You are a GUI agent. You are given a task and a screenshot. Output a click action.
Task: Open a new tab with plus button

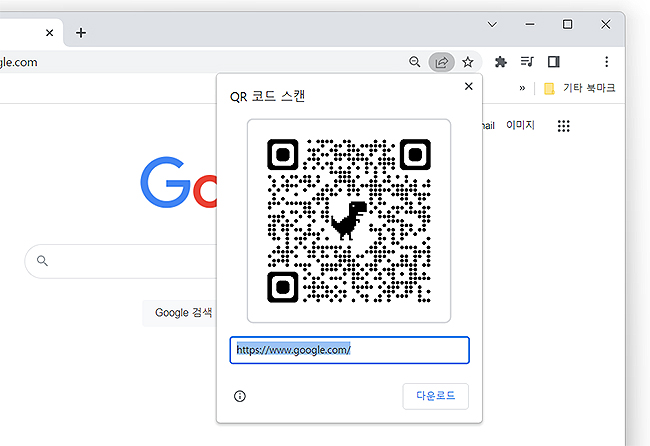81,33
